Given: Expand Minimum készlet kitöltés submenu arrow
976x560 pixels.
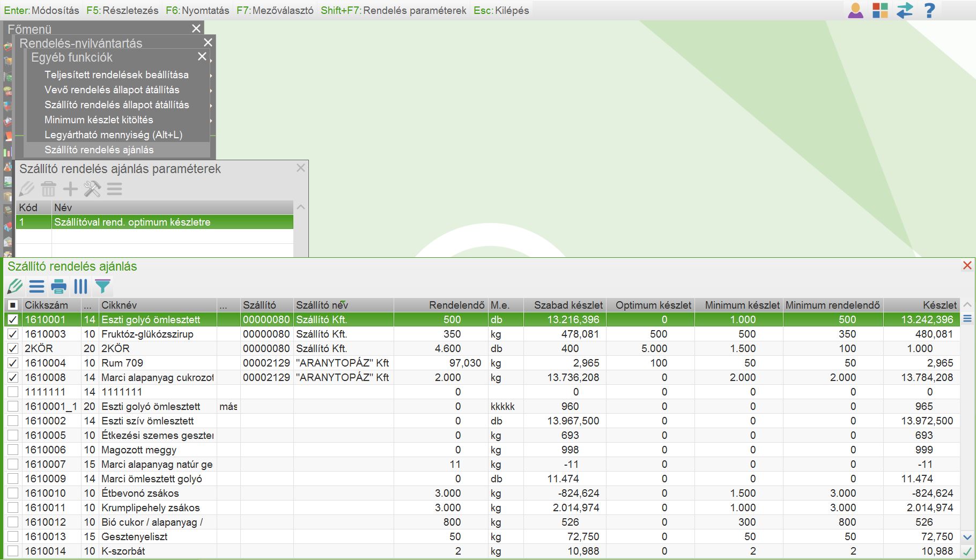Looking at the screenshot, I should pyautogui.click(x=211, y=121).
